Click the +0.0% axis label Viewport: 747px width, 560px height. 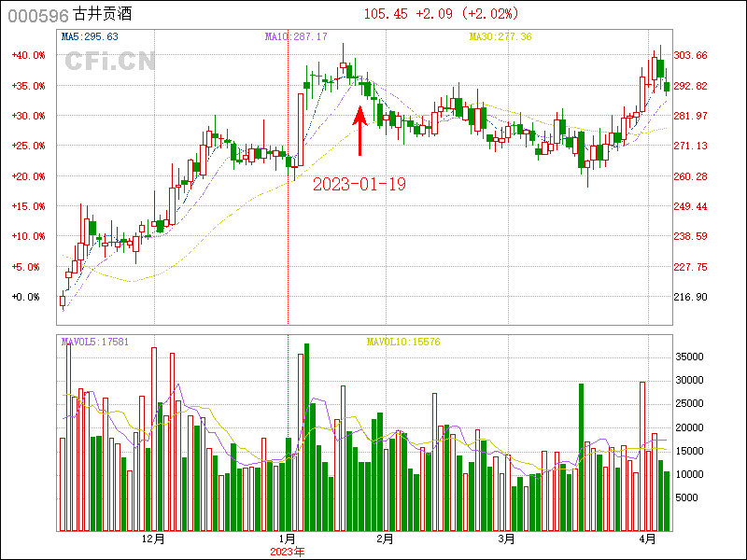(26, 297)
